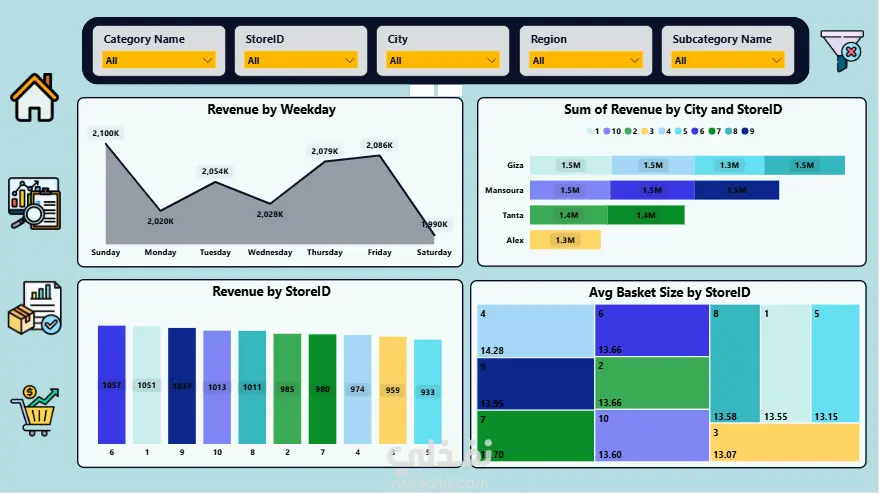Screen dimensions: 879x493
Task: Select the bar labeled 1051 for store 1
Action: coord(147,385)
